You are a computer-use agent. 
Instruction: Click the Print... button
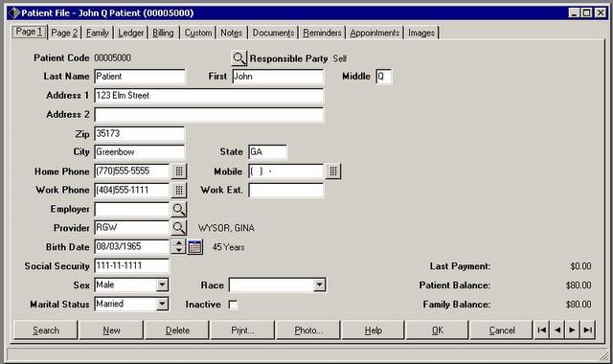pos(242,330)
